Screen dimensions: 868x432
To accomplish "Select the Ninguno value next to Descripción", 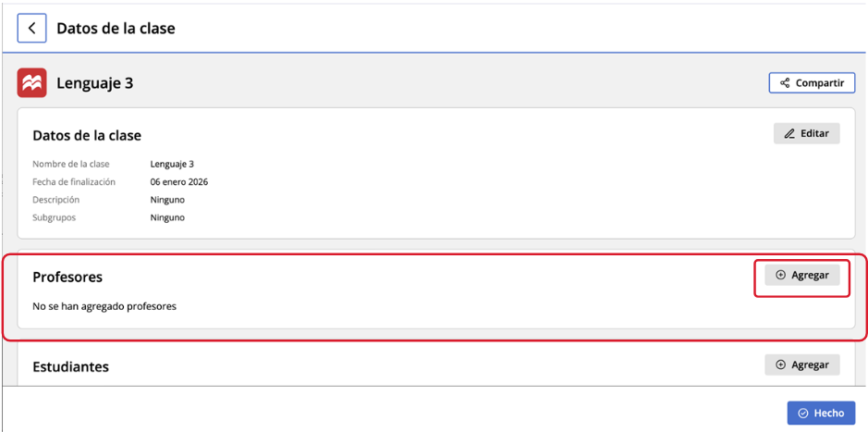I will (x=167, y=200).
